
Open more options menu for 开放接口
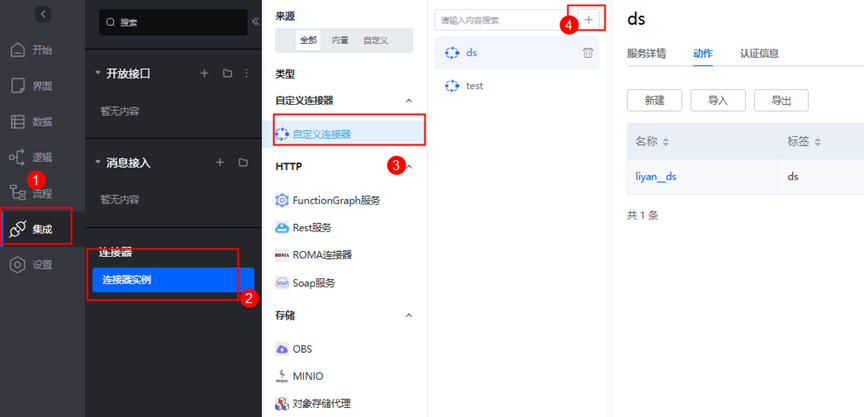(246, 73)
